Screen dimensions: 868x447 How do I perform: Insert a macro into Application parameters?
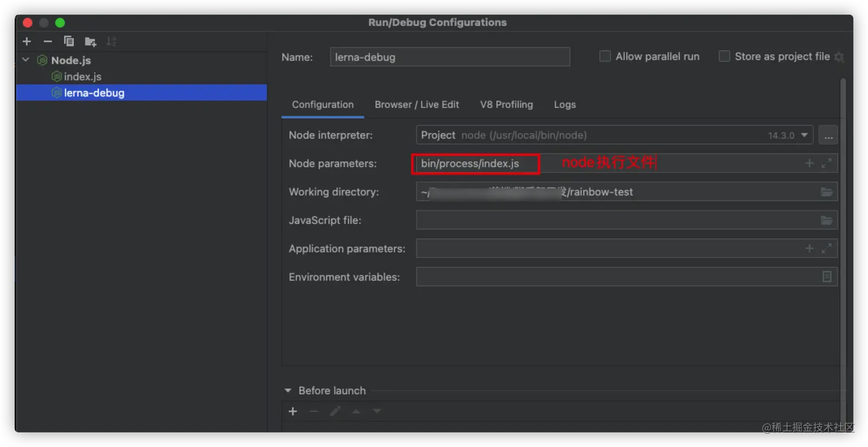809,248
